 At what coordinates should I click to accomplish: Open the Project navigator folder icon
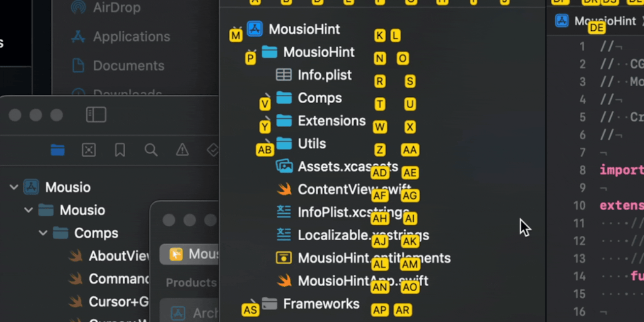57,150
